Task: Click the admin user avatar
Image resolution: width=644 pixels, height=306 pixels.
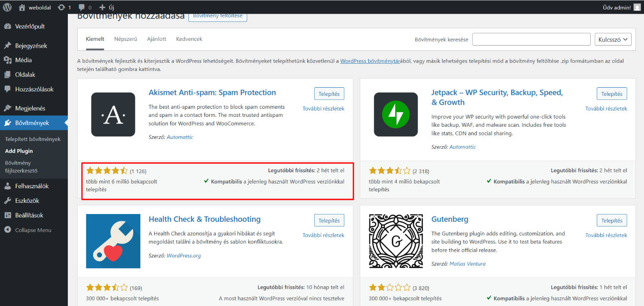Action: [x=637, y=7]
